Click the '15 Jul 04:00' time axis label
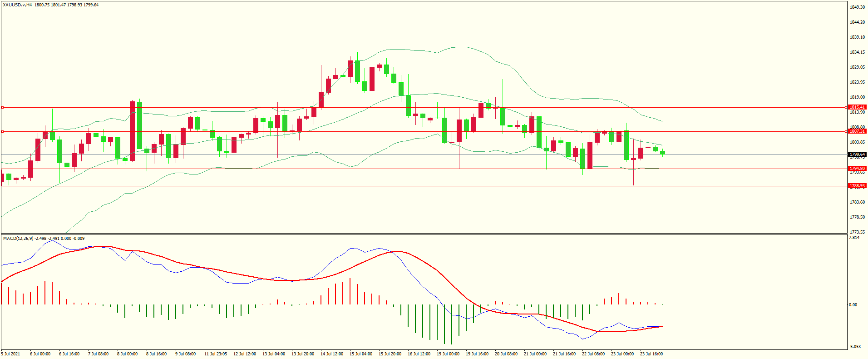 [361, 354]
